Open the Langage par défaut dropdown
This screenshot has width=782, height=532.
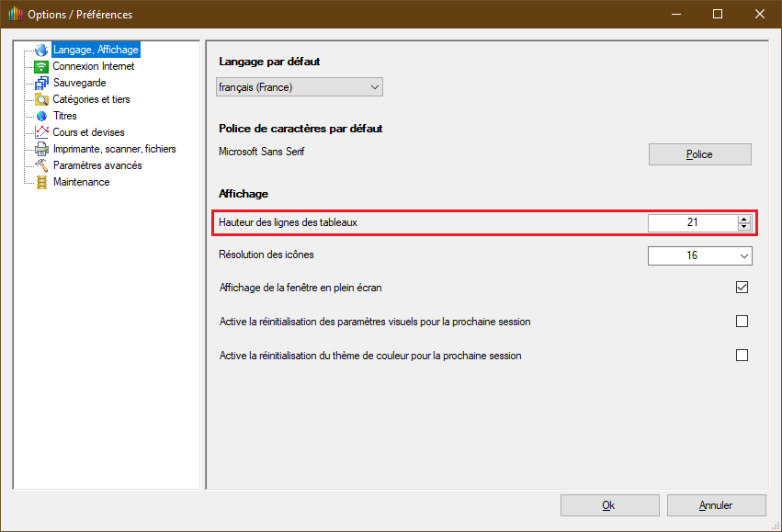point(299,87)
